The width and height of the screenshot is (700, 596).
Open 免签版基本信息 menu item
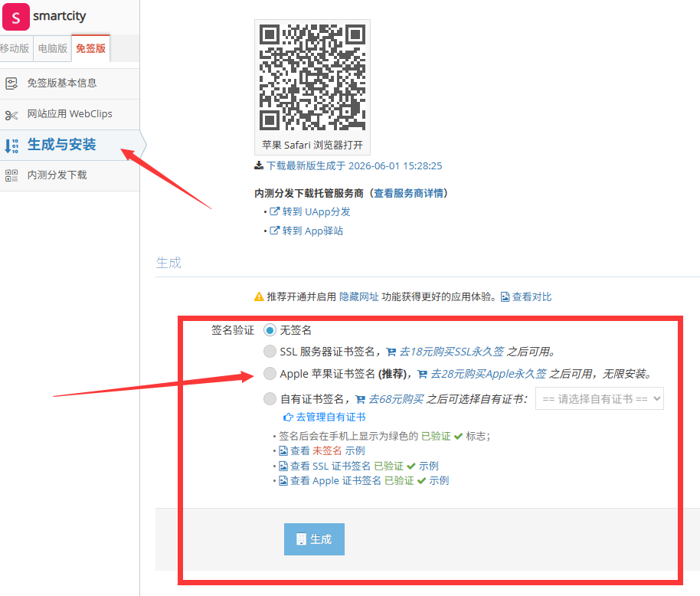pos(70,83)
